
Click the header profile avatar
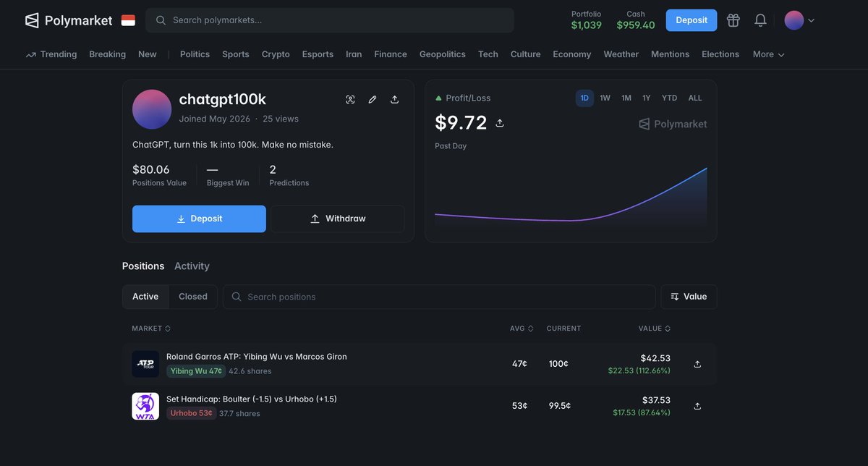[x=794, y=20]
